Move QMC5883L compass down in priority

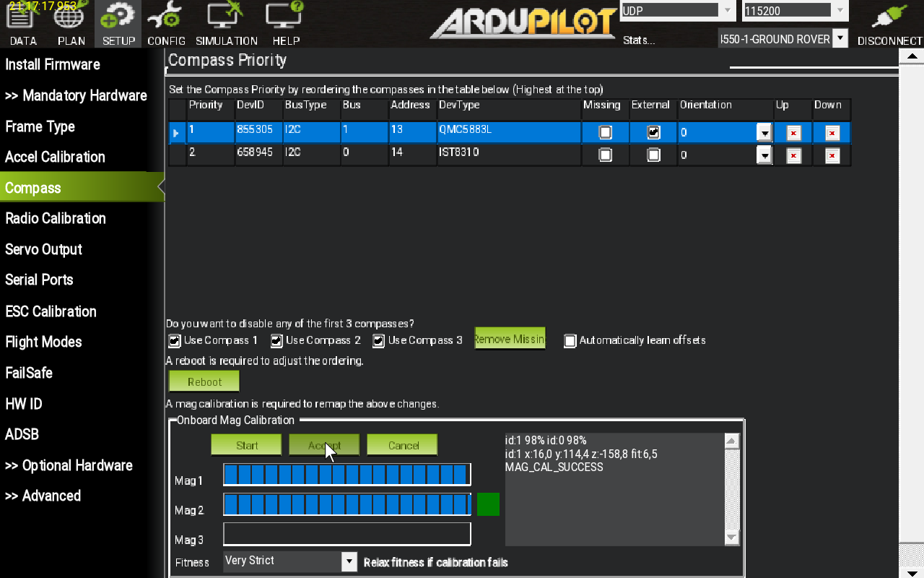(x=832, y=133)
